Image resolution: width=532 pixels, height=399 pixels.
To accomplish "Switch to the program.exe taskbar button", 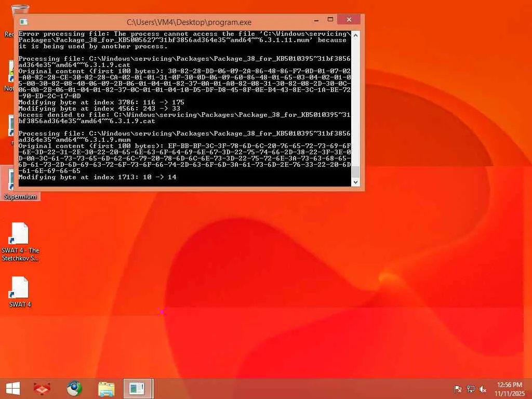I will pos(138,389).
